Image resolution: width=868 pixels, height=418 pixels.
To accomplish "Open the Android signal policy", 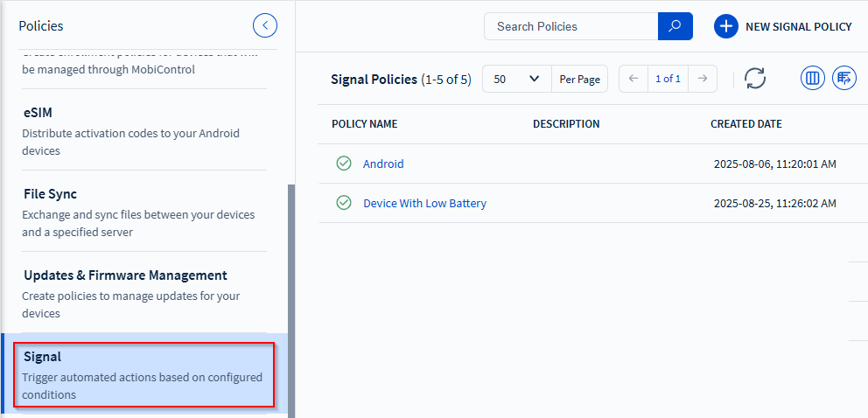I will [x=383, y=164].
